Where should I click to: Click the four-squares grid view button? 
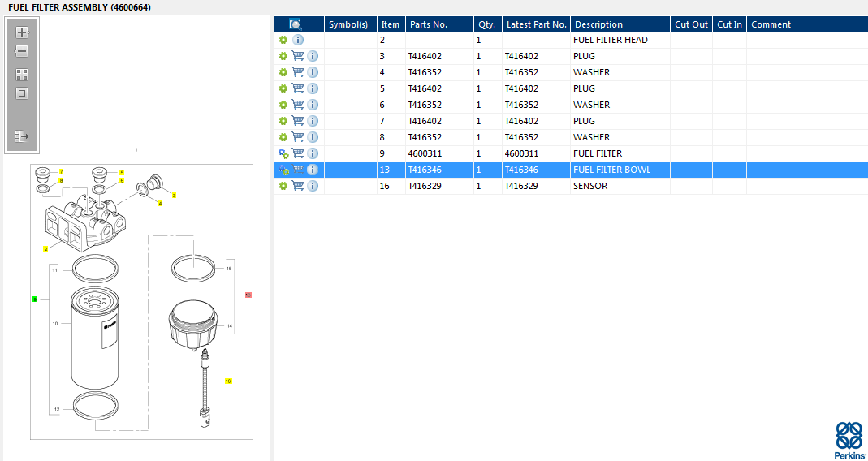22,74
